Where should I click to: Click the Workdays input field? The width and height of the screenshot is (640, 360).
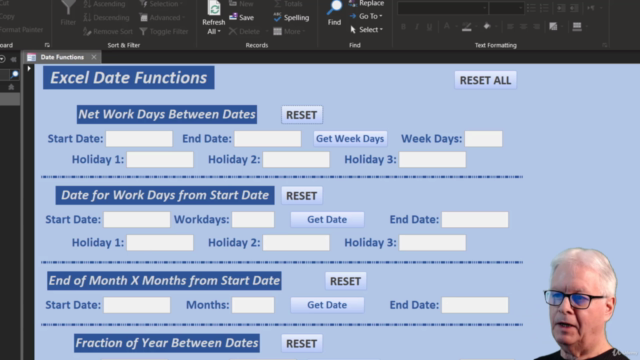click(253, 220)
